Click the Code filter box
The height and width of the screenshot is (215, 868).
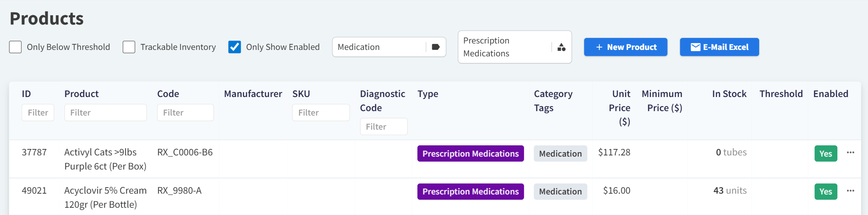[185, 113]
